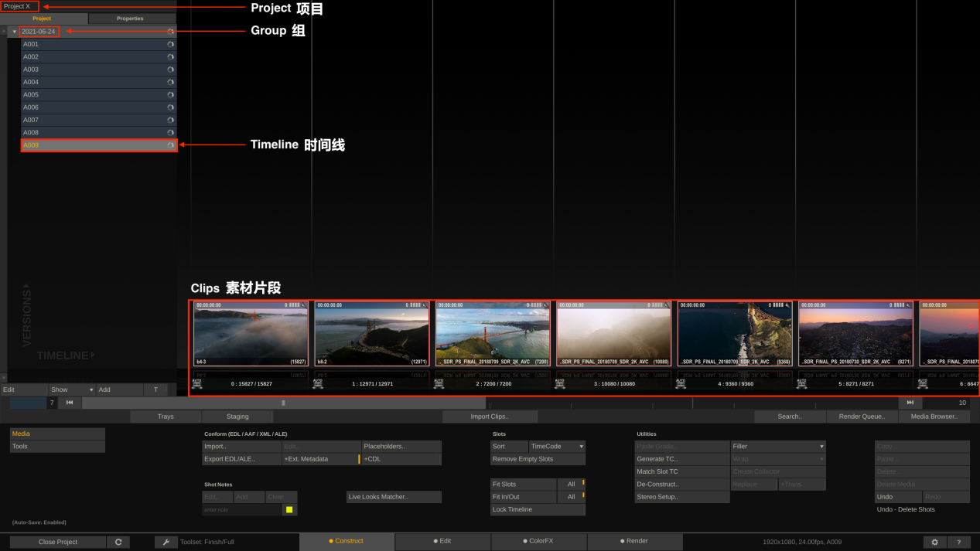Screen dimensions: 980x551
Task: Click wrench icon on b4-3 clip thumbnail
Action: [304, 305]
